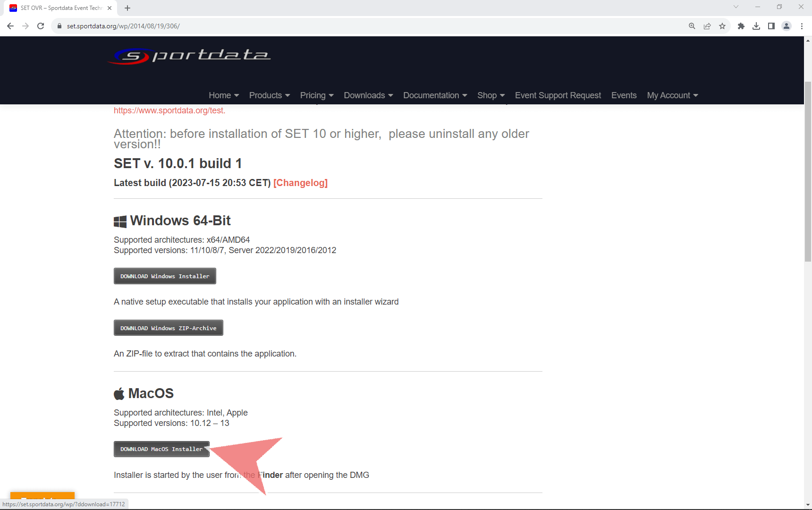
Task: Follow the sportdata.org/test link
Action: tap(169, 110)
